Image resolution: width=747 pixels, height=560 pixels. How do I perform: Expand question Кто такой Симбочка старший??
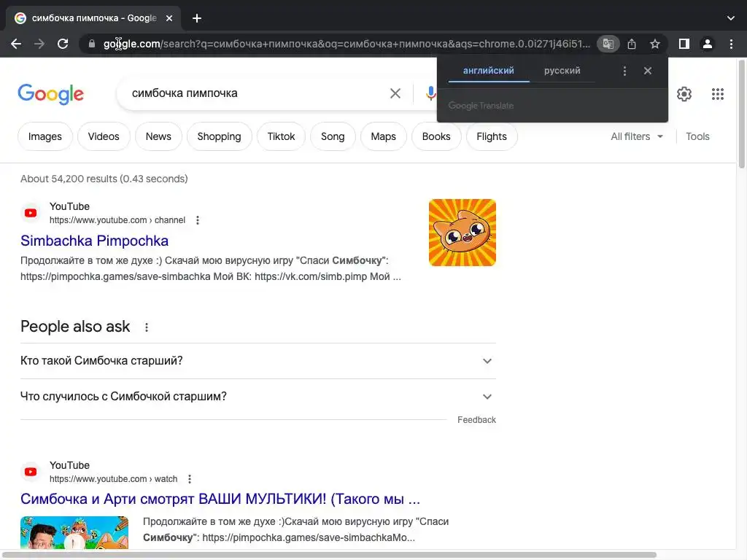[258, 361]
